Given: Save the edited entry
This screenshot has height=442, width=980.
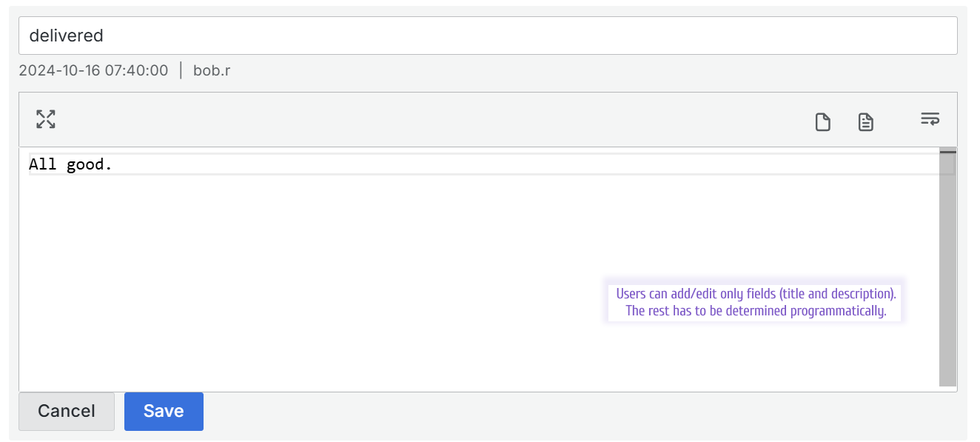Looking at the screenshot, I should pos(164,411).
